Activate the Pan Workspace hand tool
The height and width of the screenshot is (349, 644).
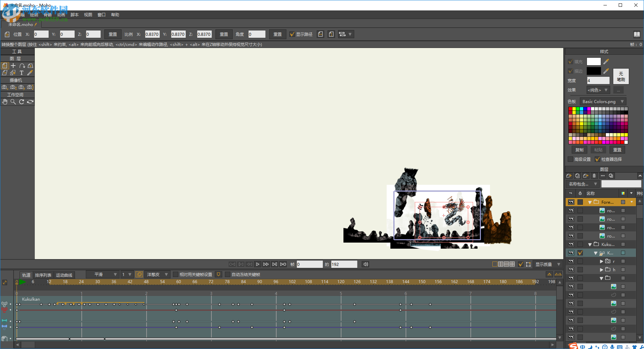point(5,102)
